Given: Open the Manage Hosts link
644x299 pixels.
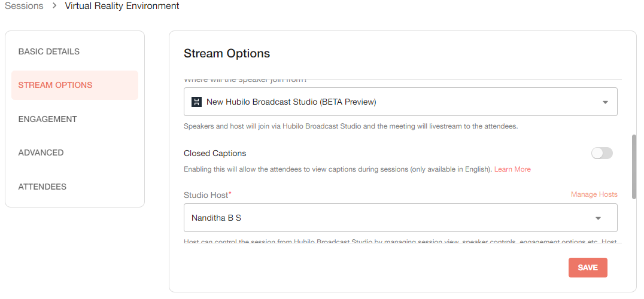Looking at the screenshot, I should [x=594, y=194].
